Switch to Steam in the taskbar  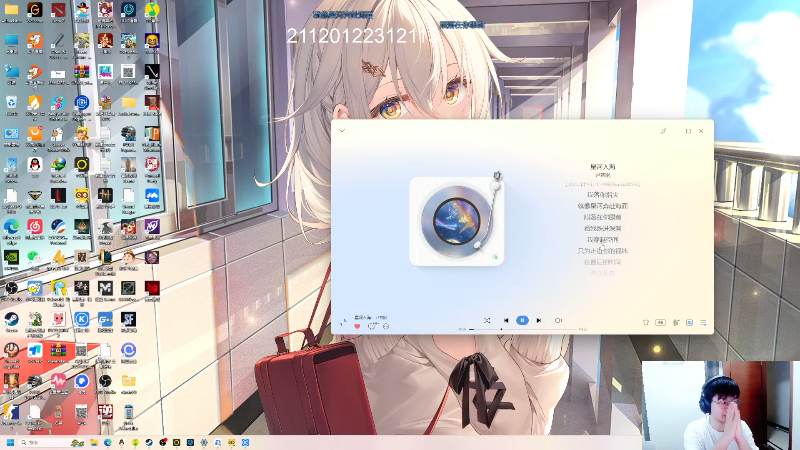coord(149,442)
